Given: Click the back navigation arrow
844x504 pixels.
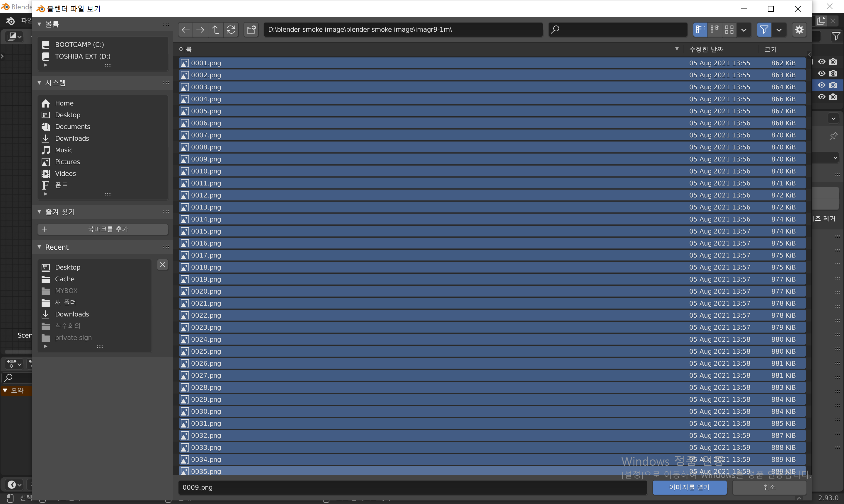Looking at the screenshot, I should [x=186, y=30].
